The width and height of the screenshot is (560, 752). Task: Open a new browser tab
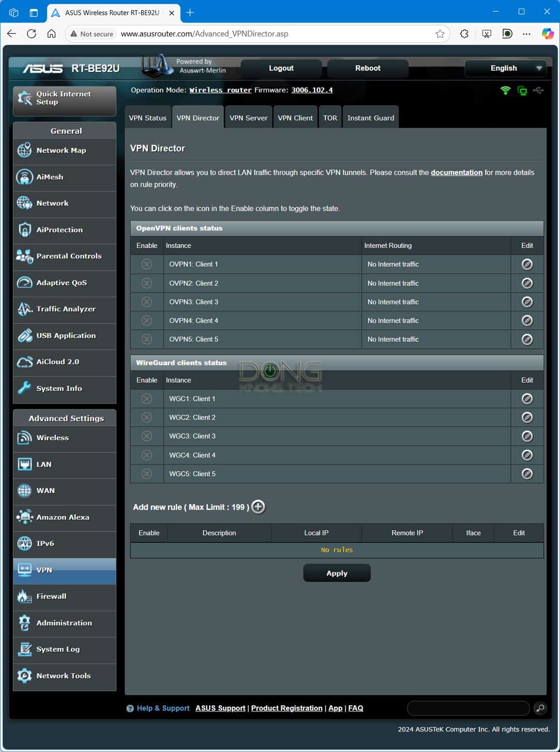190,13
